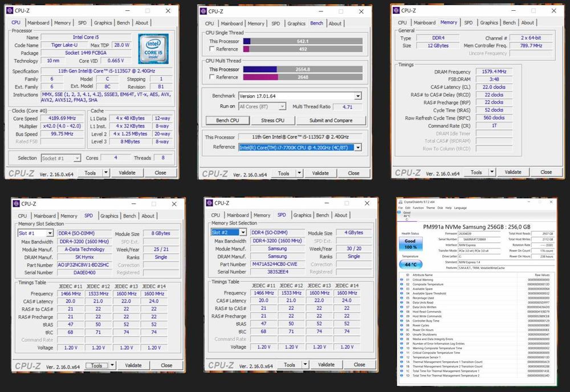Click status dot of Controller Busy Time row
Image resolution: width=570 pixels, height=392 pixels.
coord(402,321)
